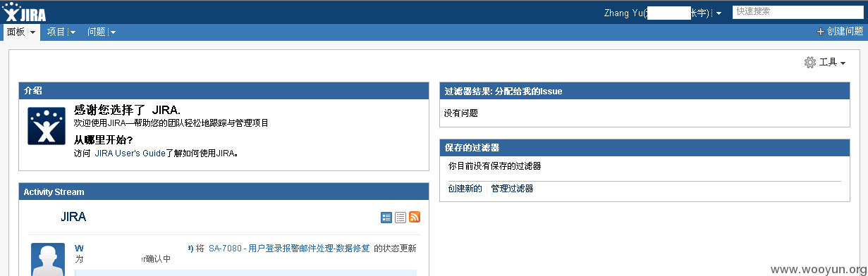Open the 管理过滤器 manage filters link
Screen dimensions: 868x276
(x=512, y=189)
